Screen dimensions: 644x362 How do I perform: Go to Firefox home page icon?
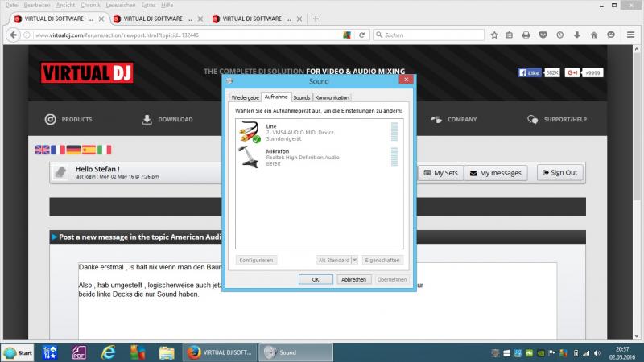point(594,35)
